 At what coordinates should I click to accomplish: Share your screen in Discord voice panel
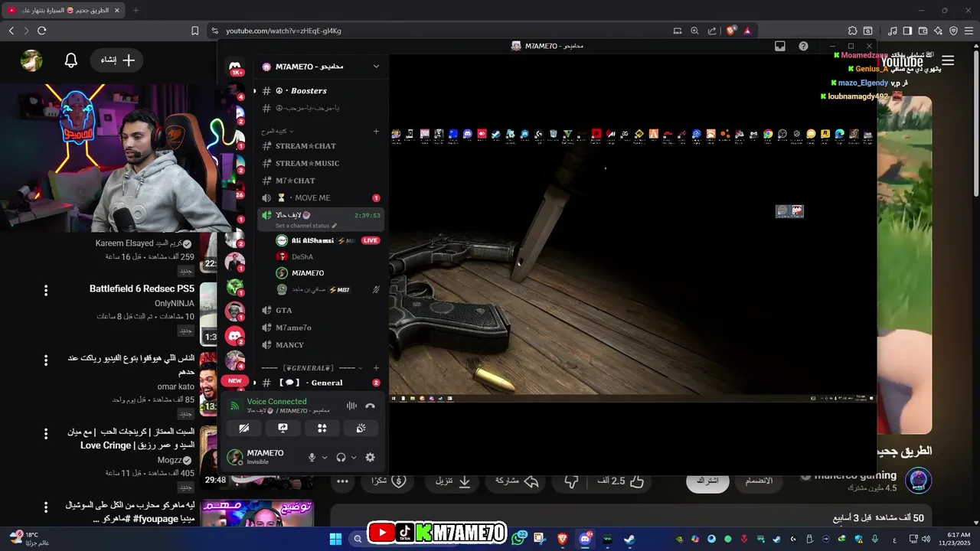click(x=283, y=429)
